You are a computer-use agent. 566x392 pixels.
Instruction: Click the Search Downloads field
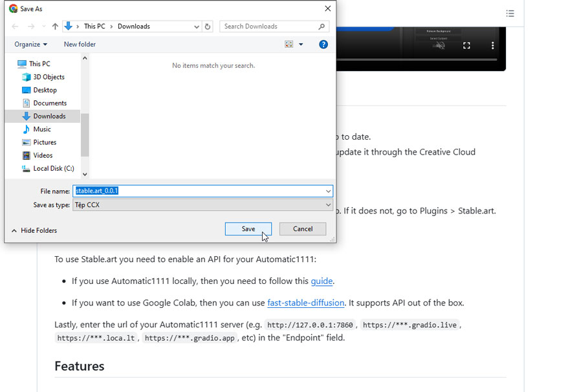tap(268, 27)
